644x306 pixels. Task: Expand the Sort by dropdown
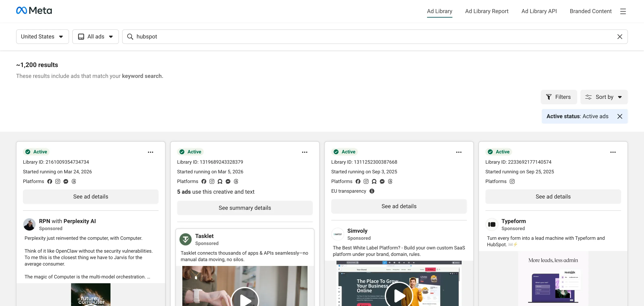click(x=604, y=97)
